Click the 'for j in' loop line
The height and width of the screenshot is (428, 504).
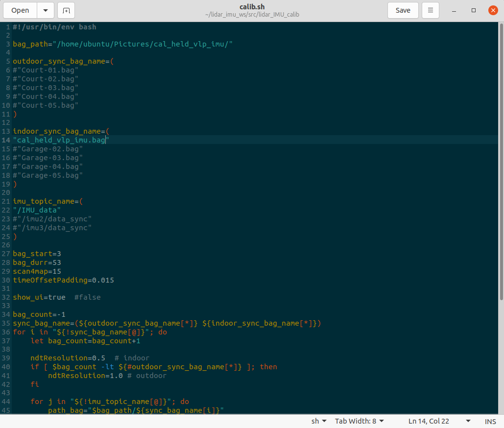pos(110,402)
